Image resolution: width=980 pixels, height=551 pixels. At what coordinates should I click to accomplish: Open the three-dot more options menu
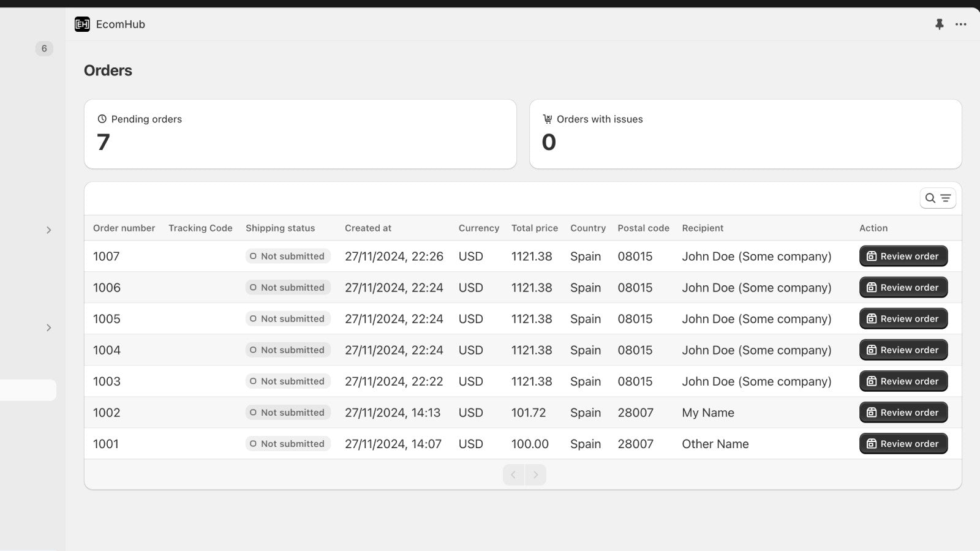[x=960, y=24]
